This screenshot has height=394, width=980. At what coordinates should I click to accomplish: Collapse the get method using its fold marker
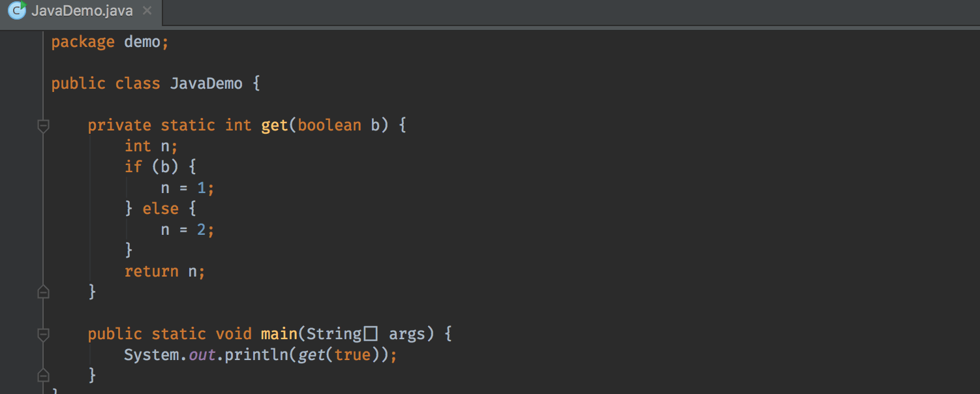(x=43, y=125)
